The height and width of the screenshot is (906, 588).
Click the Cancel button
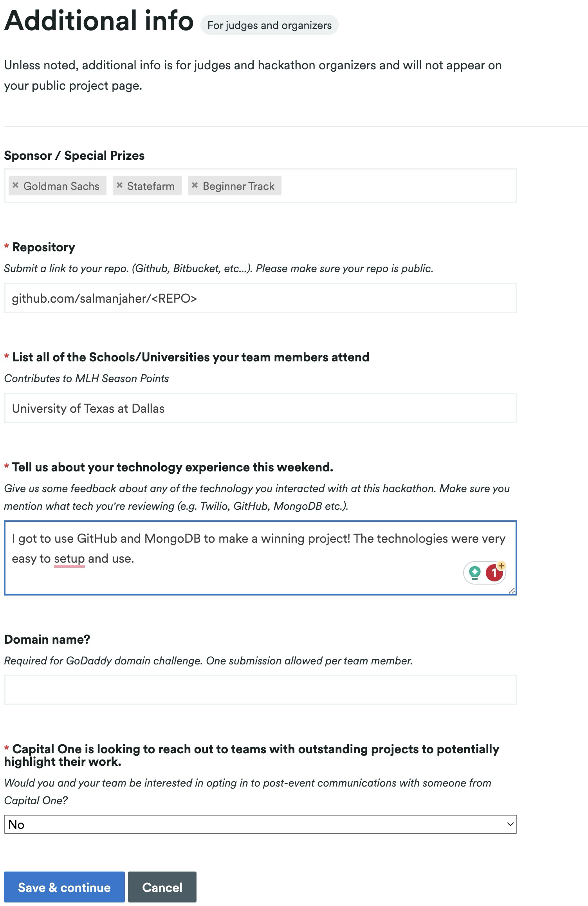pyautogui.click(x=162, y=887)
